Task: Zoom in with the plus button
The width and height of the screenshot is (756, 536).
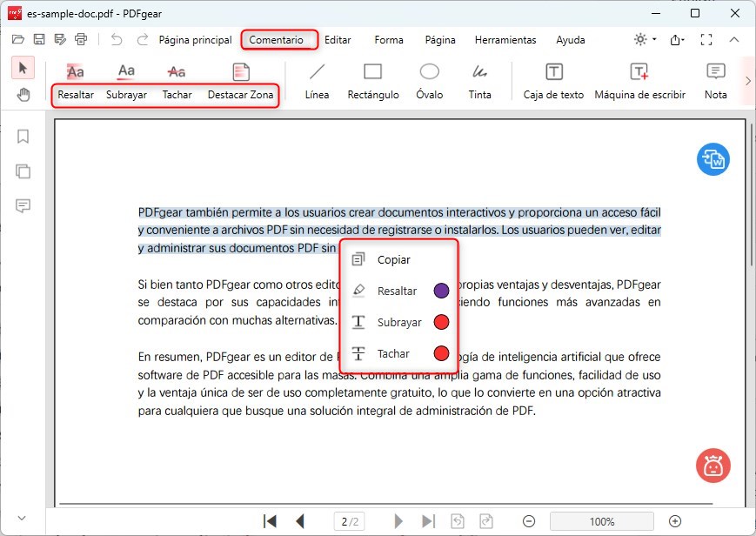Action: point(675,521)
